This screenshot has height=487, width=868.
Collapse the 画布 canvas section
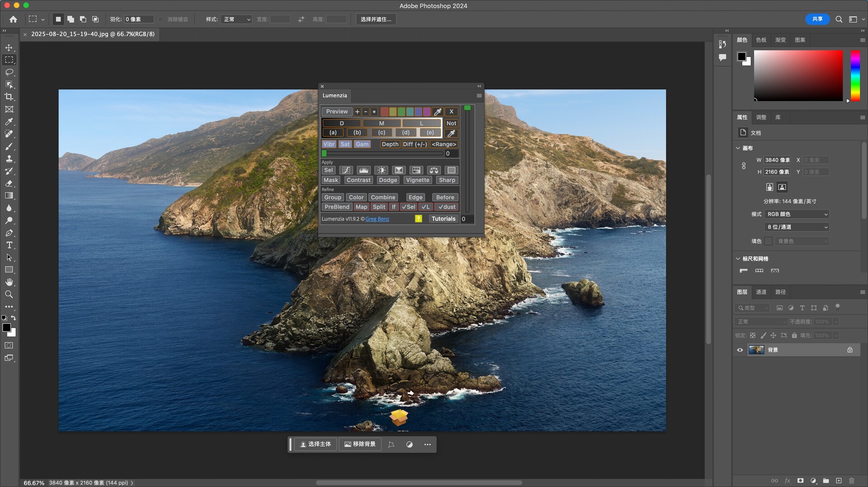738,148
